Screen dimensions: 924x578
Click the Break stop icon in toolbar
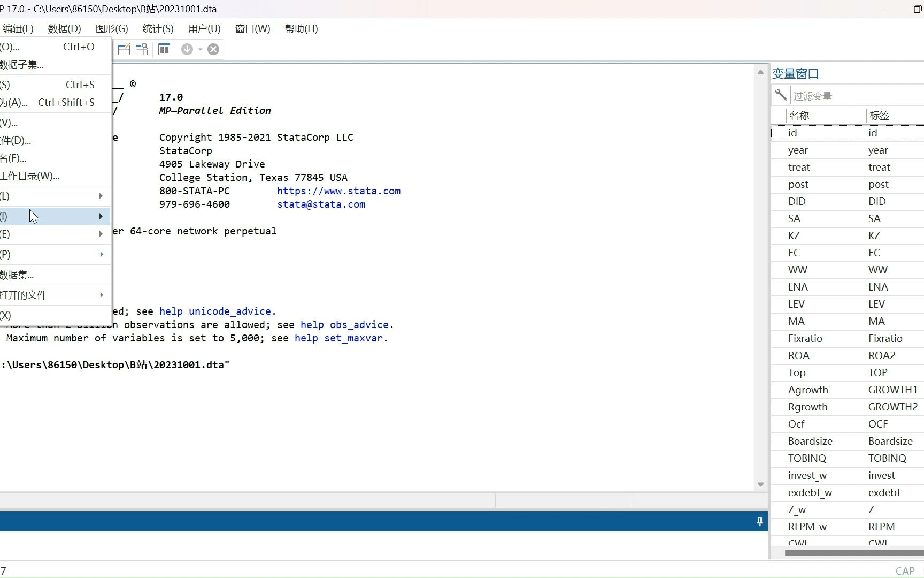point(213,49)
